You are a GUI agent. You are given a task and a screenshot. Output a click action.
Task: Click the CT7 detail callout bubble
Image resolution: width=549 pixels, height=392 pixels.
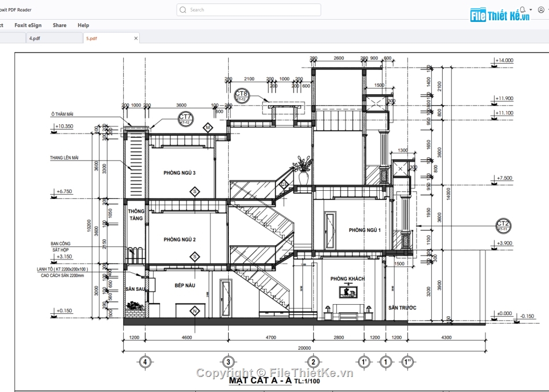click(x=186, y=119)
